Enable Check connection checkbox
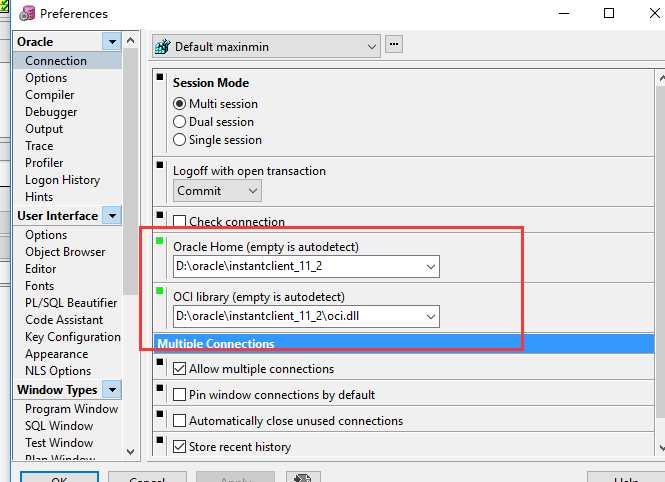This screenshot has height=482, width=665. coord(179,221)
